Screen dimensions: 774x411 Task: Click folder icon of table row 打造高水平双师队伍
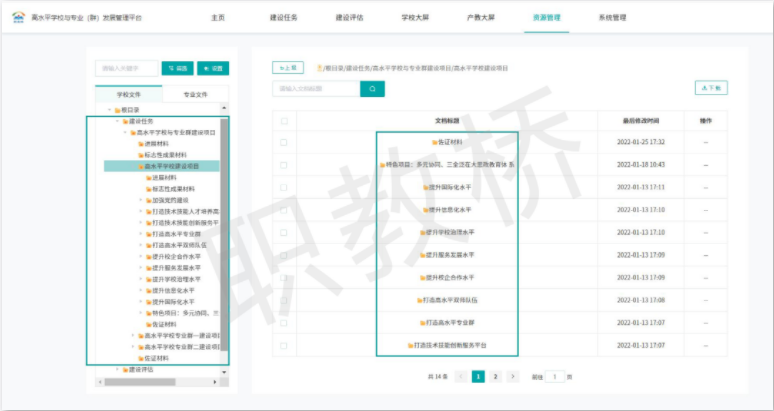pyautogui.click(x=420, y=300)
